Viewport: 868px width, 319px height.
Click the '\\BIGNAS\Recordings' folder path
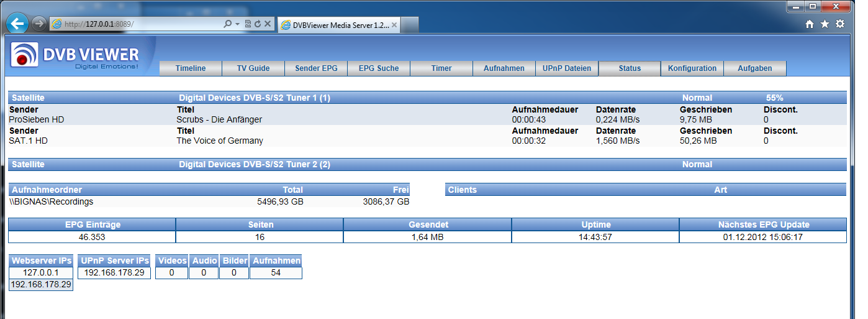point(52,201)
